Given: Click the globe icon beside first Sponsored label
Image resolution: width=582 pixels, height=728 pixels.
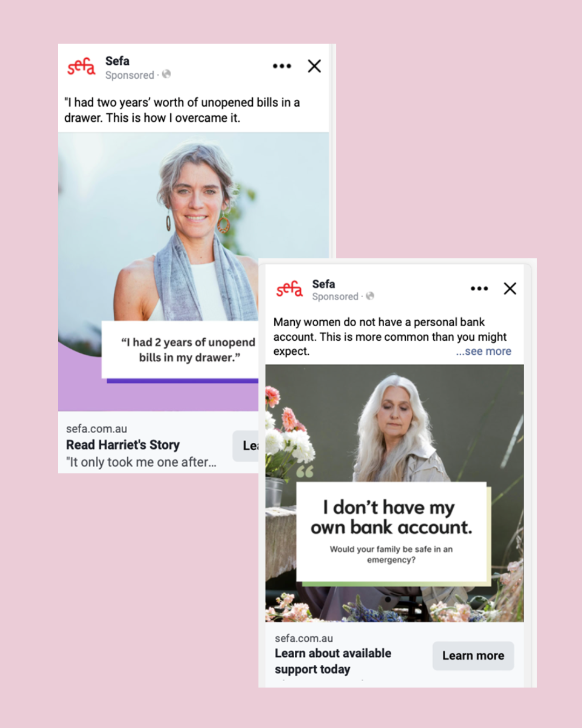Looking at the screenshot, I should point(167,74).
